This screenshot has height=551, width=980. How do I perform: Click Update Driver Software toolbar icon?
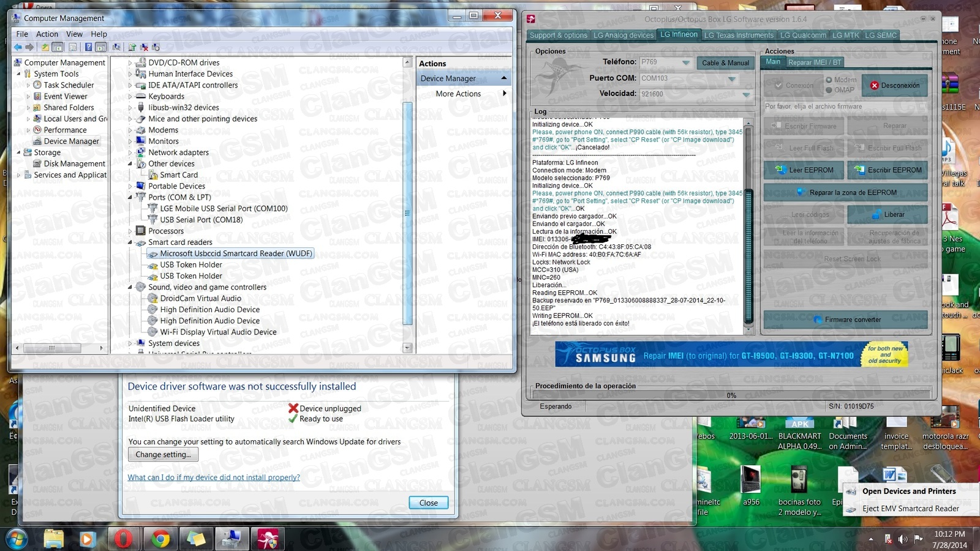point(132,47)
